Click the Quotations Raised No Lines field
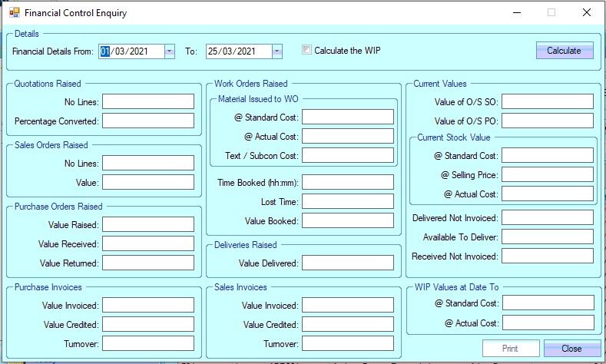 click(x=148, y=101)
